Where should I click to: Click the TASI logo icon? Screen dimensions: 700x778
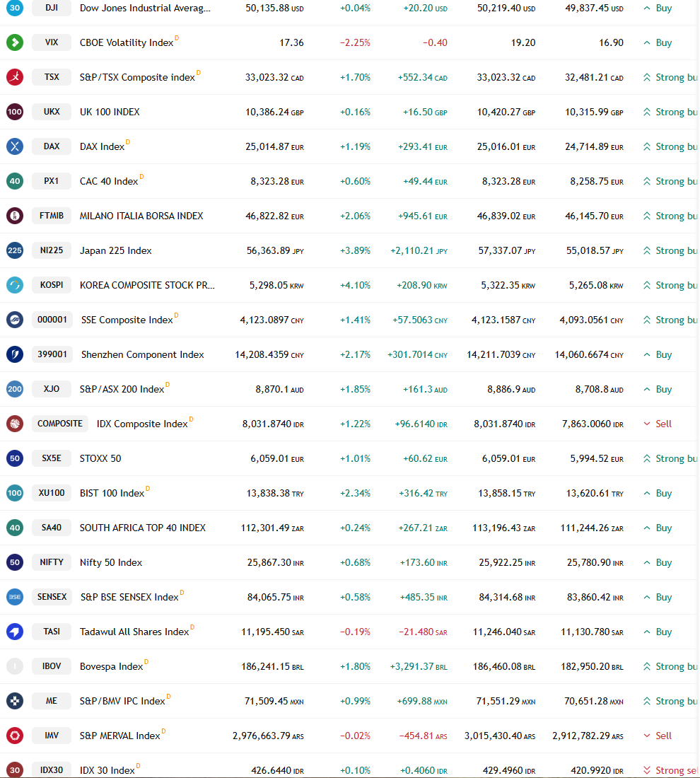(15, 632)
